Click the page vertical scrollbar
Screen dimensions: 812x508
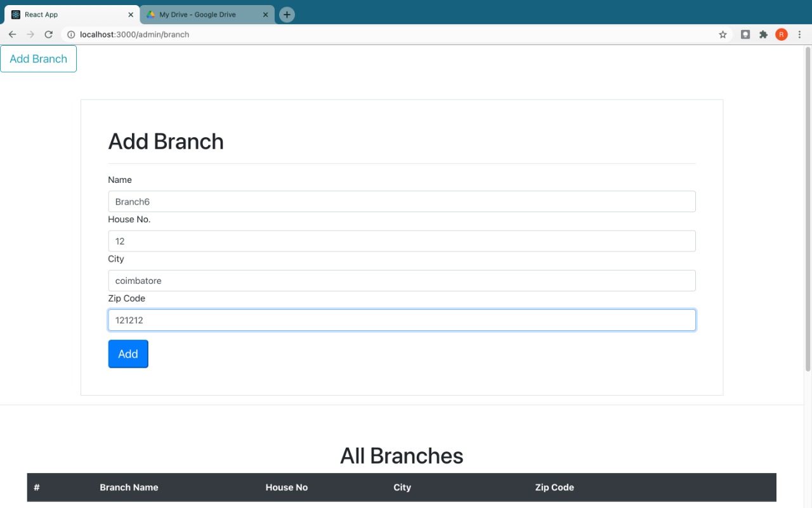808,210
